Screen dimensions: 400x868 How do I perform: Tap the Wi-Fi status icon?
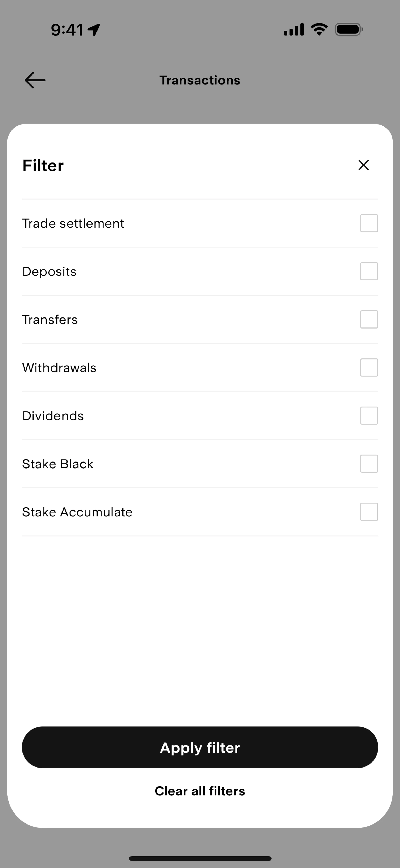(x=319, y=29)
